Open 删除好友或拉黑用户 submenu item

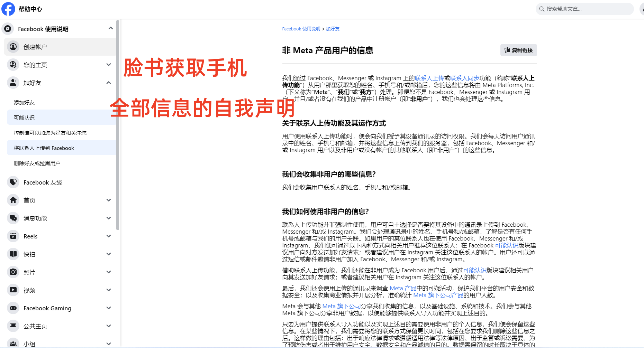point(62,163)
